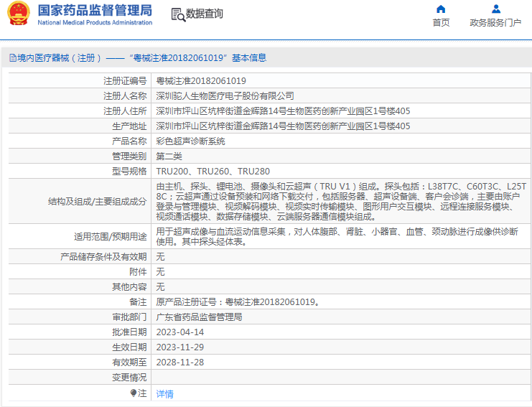Click the 政务服务门户 user icon
This screenshot has width=532, height=407.
pos(495,9)
